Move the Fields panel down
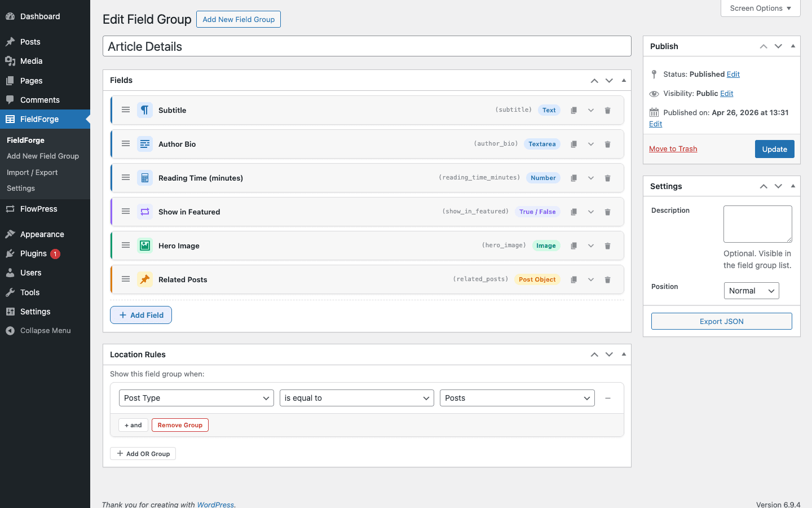 (609, 81)
